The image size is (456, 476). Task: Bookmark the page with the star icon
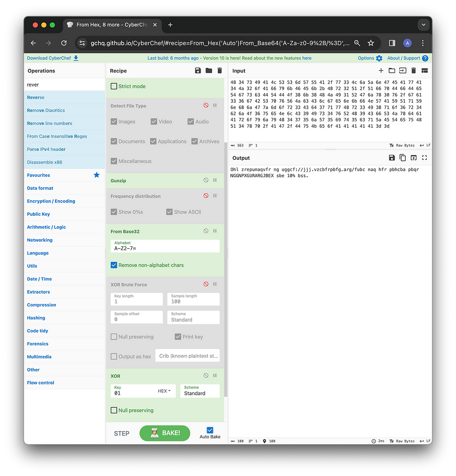coord(371,43)
